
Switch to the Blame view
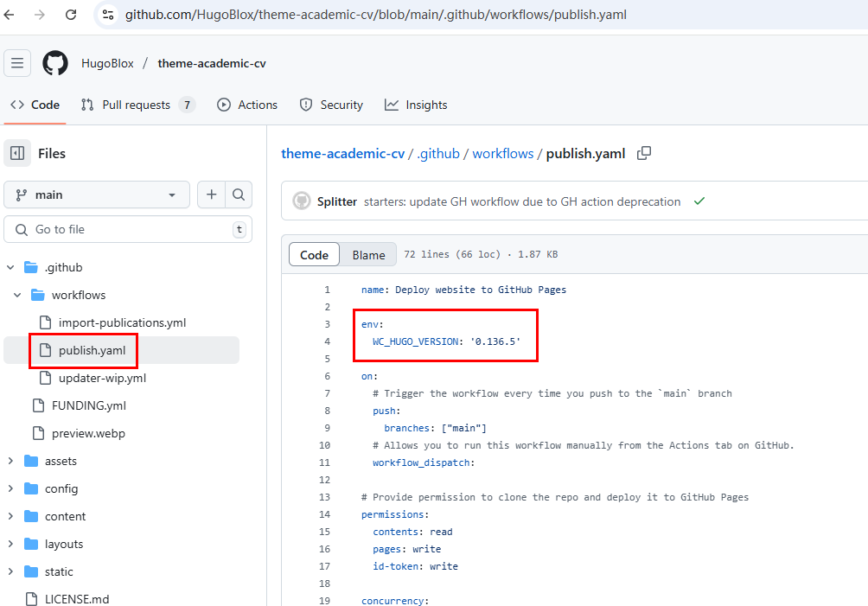368,254
